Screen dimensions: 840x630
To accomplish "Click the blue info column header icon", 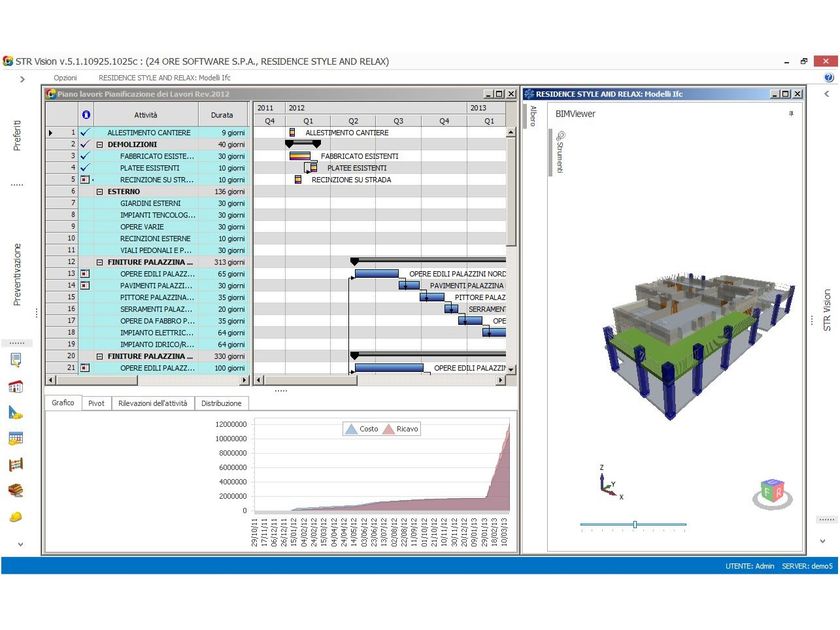I will pyautogui.click(x=86, y=115).
